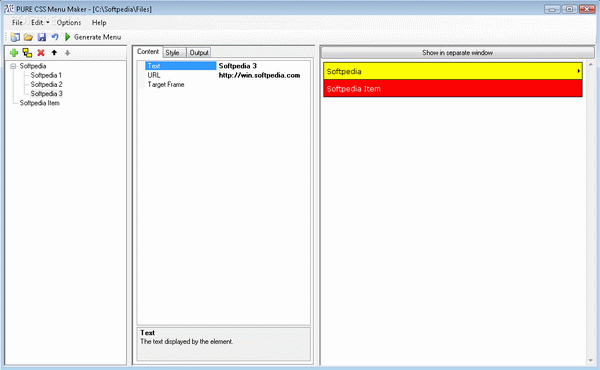Switch to the Output tab
This screenshot has height=370, width=600.
(x=199, y=53)
